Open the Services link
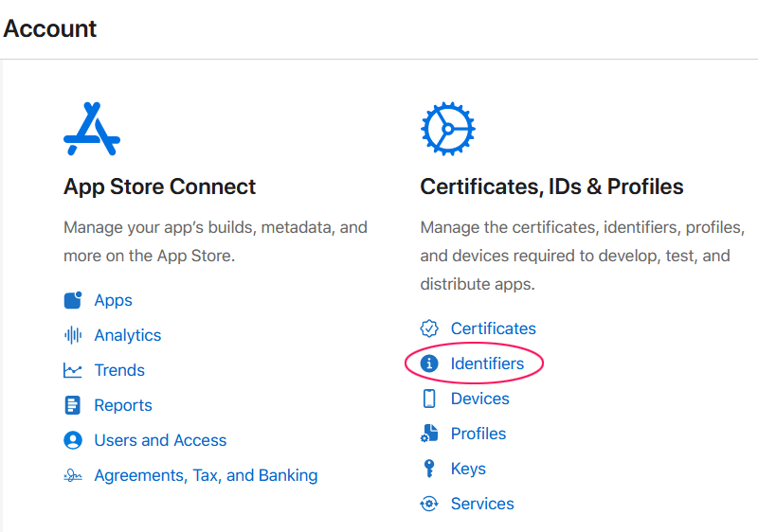Viewport: 758px width, 532px height. coord(482,504)
